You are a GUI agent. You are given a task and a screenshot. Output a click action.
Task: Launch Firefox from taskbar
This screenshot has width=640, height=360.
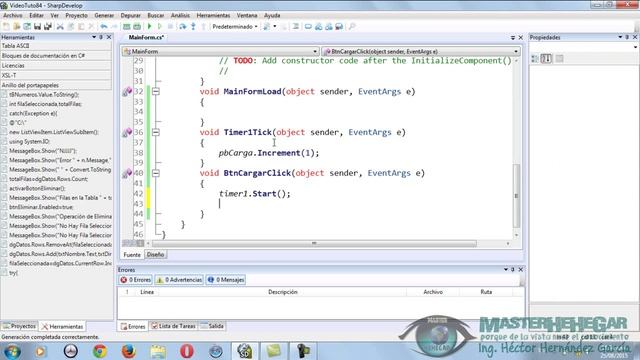click(x=129, y=351)
